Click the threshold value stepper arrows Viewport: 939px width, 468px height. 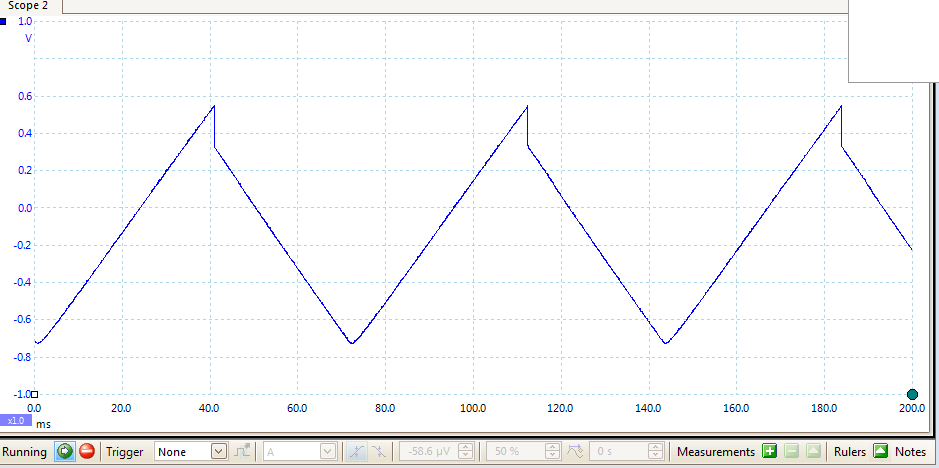(466, 452)
